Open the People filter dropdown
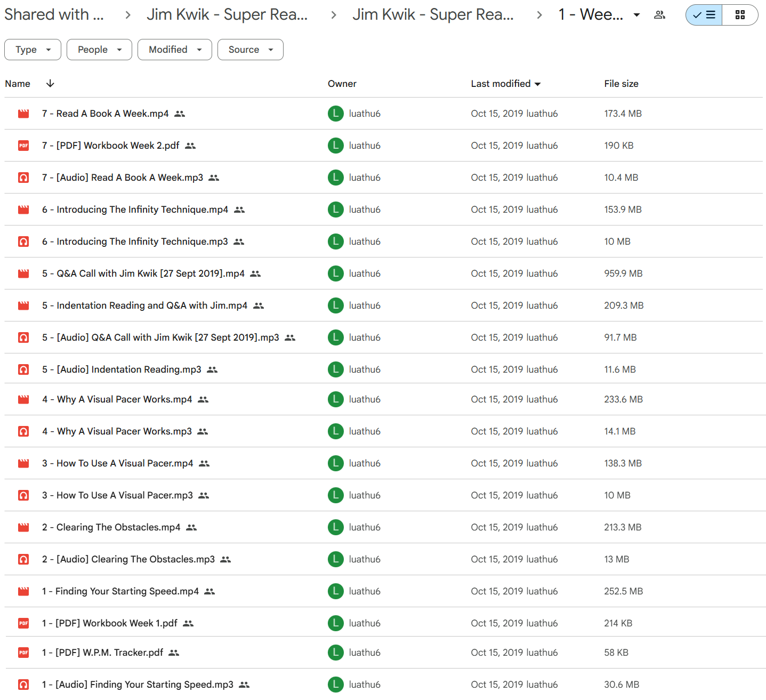The width and height of the screenshot is (766, 700). pyautogui.click(x=99, y=50)
